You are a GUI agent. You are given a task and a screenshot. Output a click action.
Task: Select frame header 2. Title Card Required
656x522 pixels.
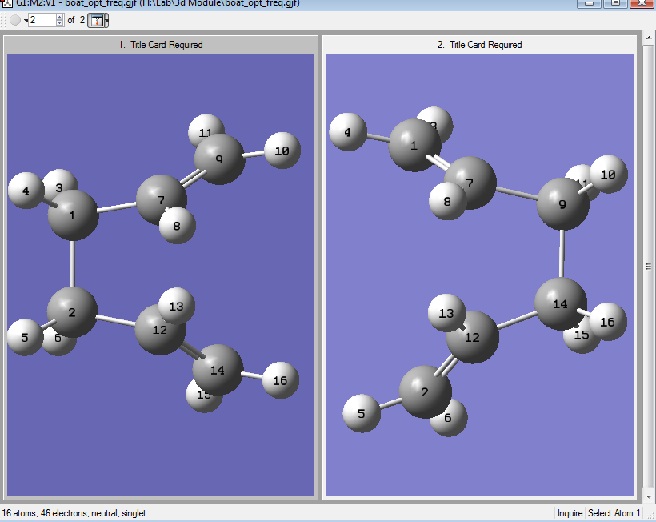point(479,45)
